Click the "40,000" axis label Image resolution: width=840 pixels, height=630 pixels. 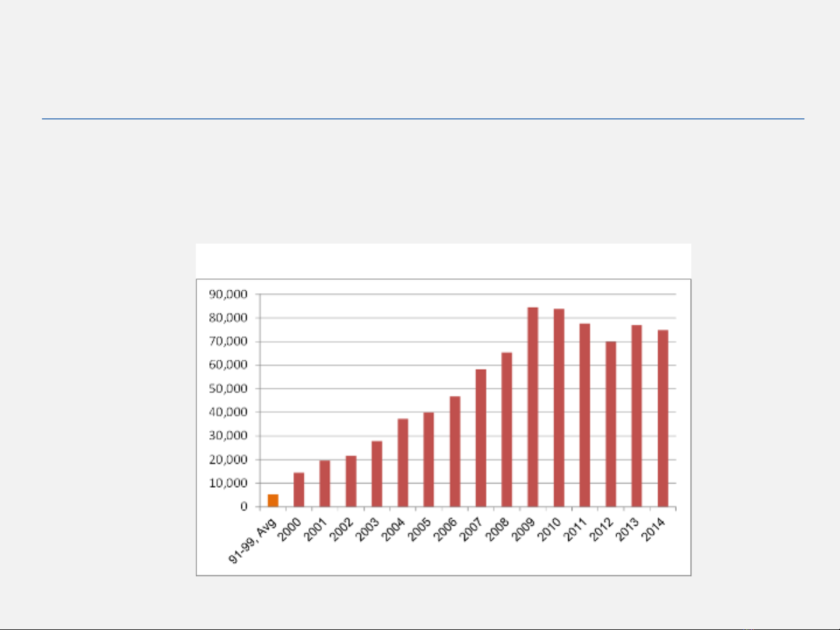point(229,412)
